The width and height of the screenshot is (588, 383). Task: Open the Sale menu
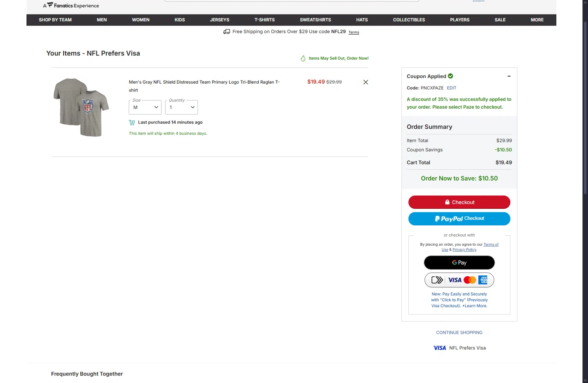click(500, 20)
